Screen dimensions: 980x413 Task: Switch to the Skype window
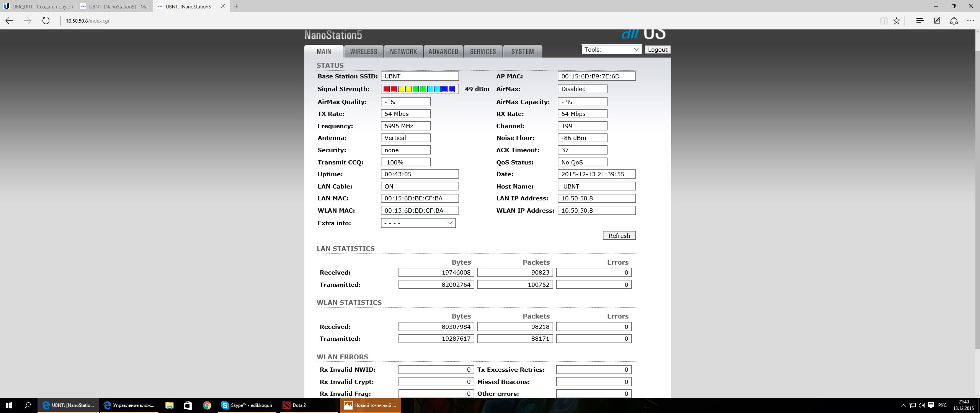point(247,405)
